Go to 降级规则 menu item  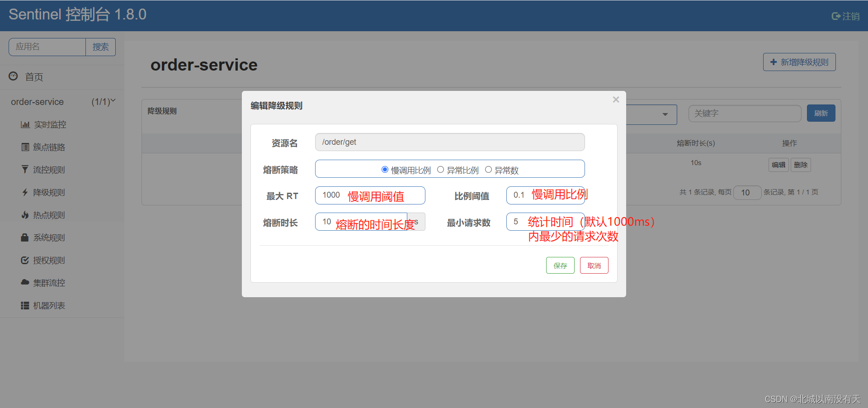pyautogui.click(x=49, y=192)
